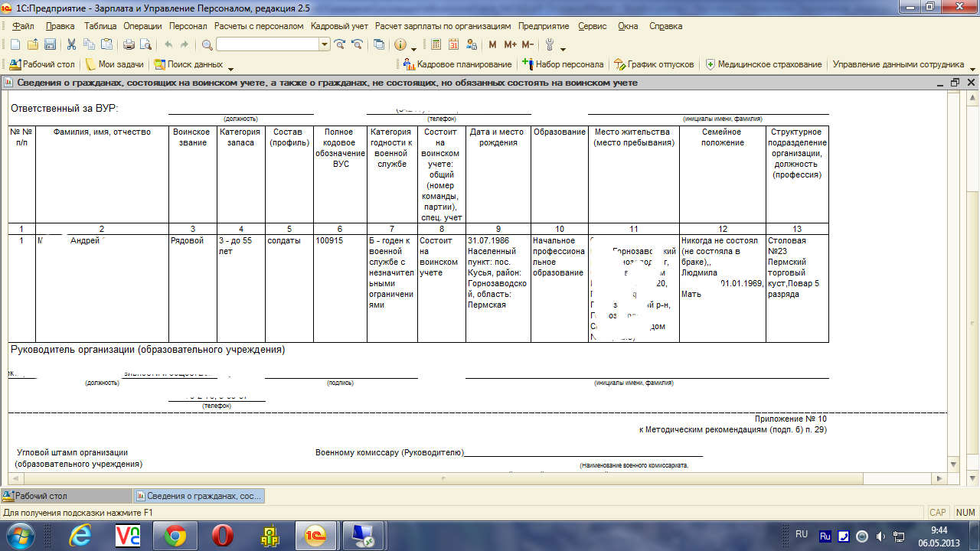
Task: Open the Расчеты с персоналом menu
Action: (x=259, y=26)
